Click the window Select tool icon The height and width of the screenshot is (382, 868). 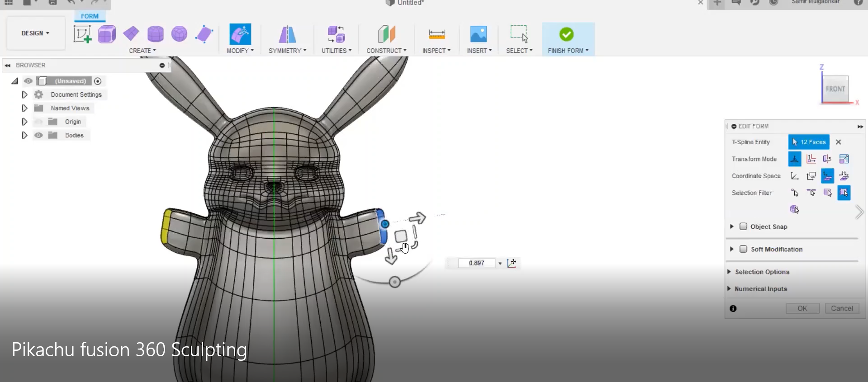click(519, 34)
